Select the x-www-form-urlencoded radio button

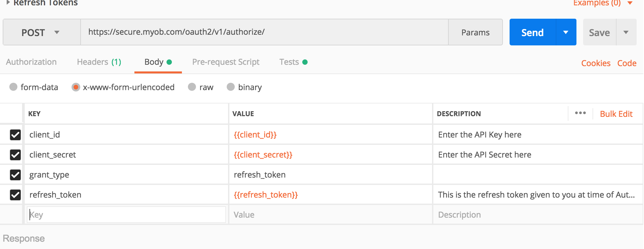76,87
